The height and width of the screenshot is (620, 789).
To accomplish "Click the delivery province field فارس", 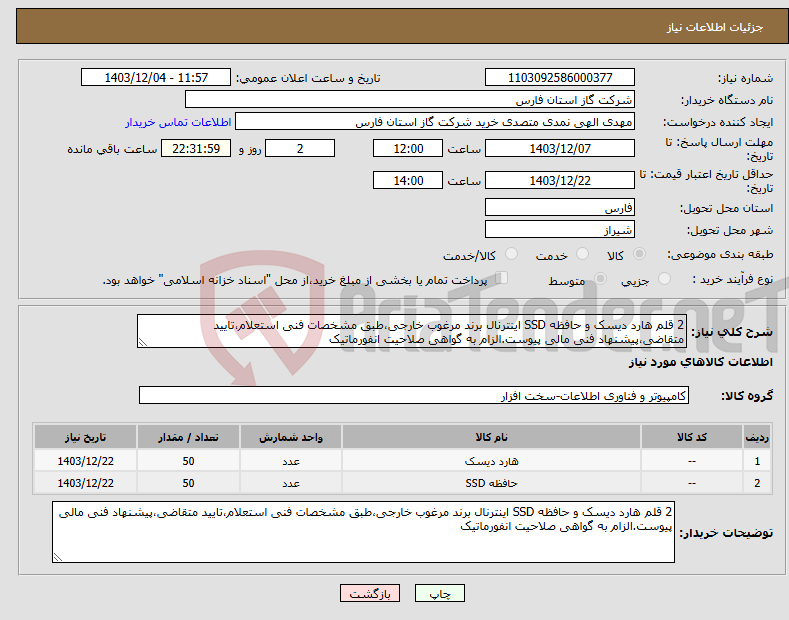I will click(x=560, y=207).
